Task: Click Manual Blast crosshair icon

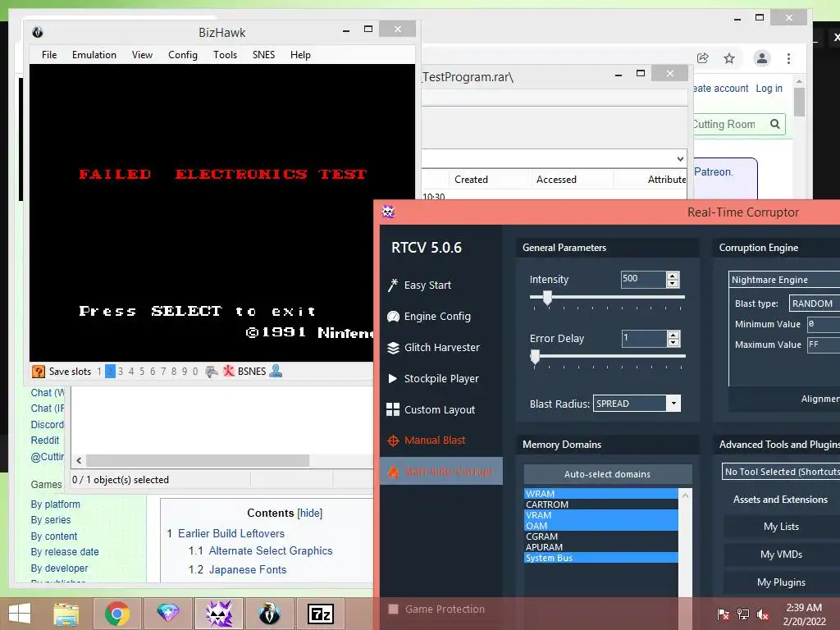Action: pos(393,441)
